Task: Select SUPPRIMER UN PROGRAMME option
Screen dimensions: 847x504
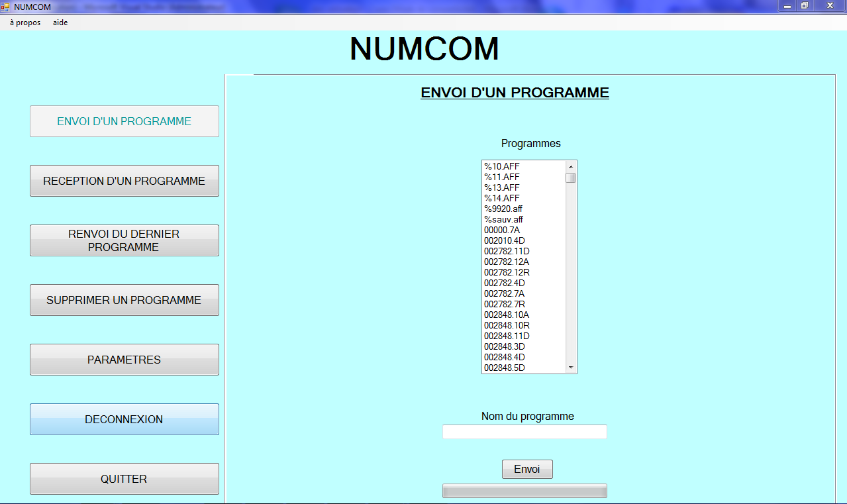Action: click(124, 300)
